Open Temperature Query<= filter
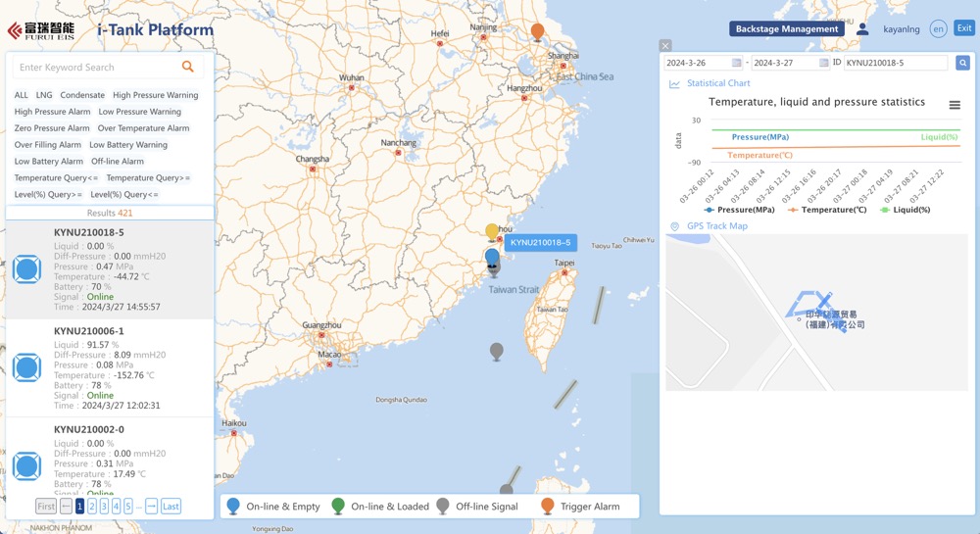Viewport: 980px width, 534px height. pyautogui.click(x=56, y=178)
